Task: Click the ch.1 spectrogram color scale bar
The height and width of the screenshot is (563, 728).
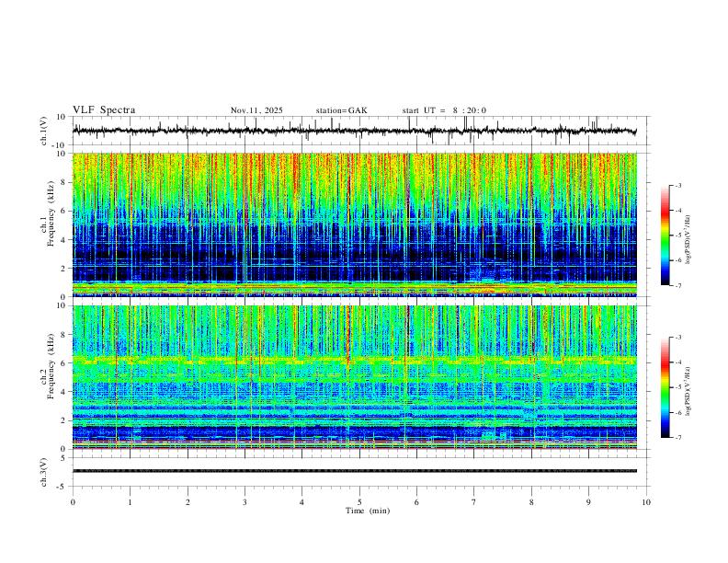Action: [x=665, y=236]
